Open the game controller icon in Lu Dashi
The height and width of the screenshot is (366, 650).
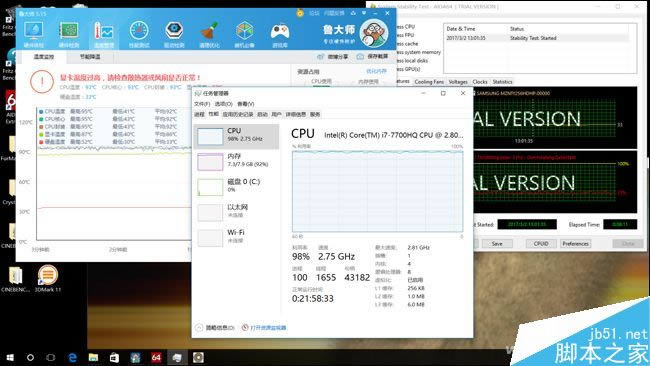click(x=280, y=32)
